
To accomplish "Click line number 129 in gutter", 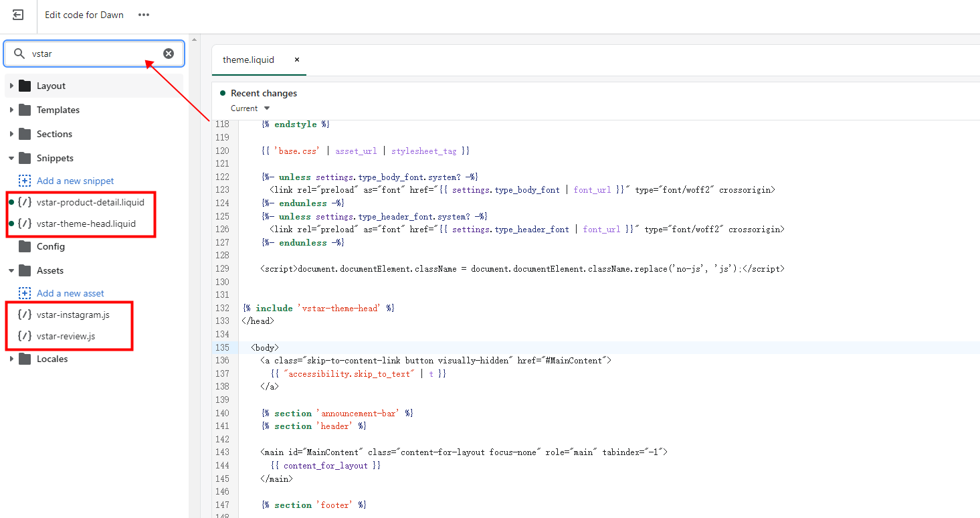I will click(222, 268).
